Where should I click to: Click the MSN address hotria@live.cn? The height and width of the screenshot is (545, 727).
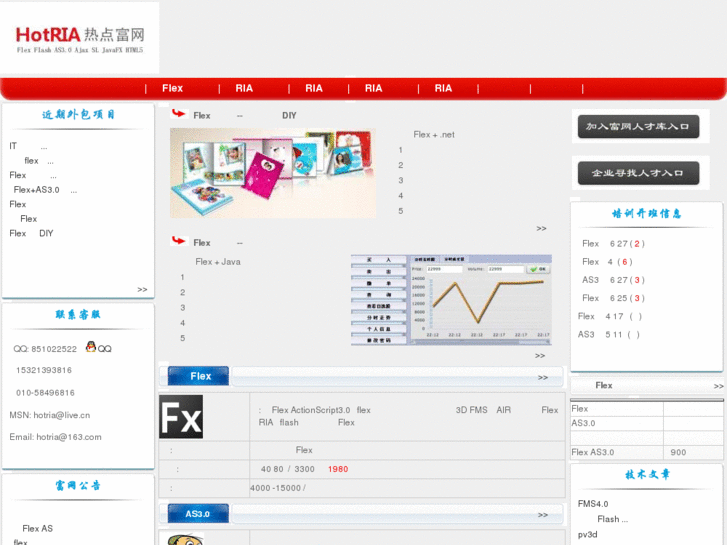pyautogui.click(x=62, y=415)
